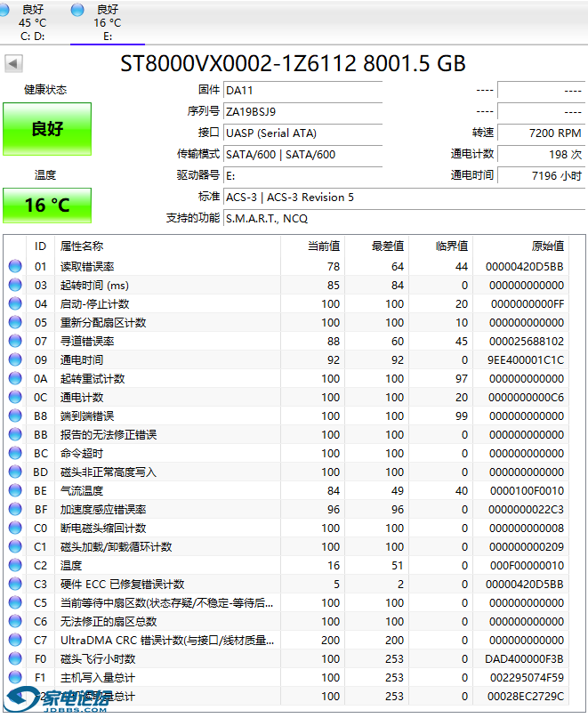Select the power-on hours 7196 小时 field
The height and width of the screenshot is (718, 588).
[x=541, y=176]
